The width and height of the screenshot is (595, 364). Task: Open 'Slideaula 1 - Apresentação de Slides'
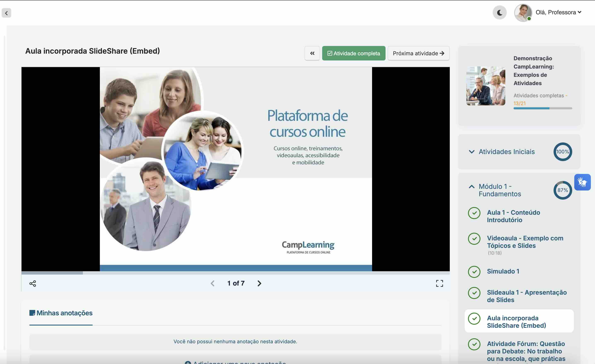[527, 296]
